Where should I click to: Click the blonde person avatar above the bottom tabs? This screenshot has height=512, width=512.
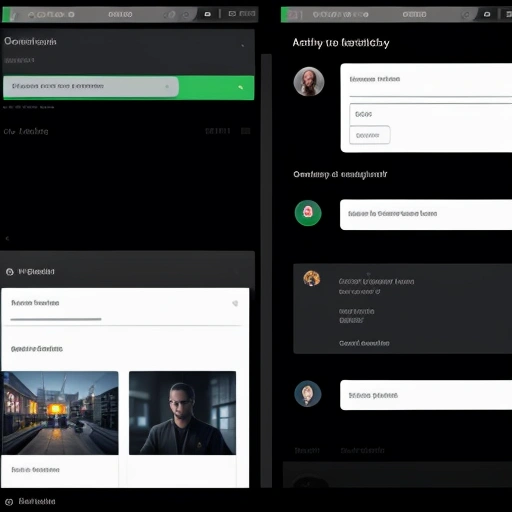(308, 394)
